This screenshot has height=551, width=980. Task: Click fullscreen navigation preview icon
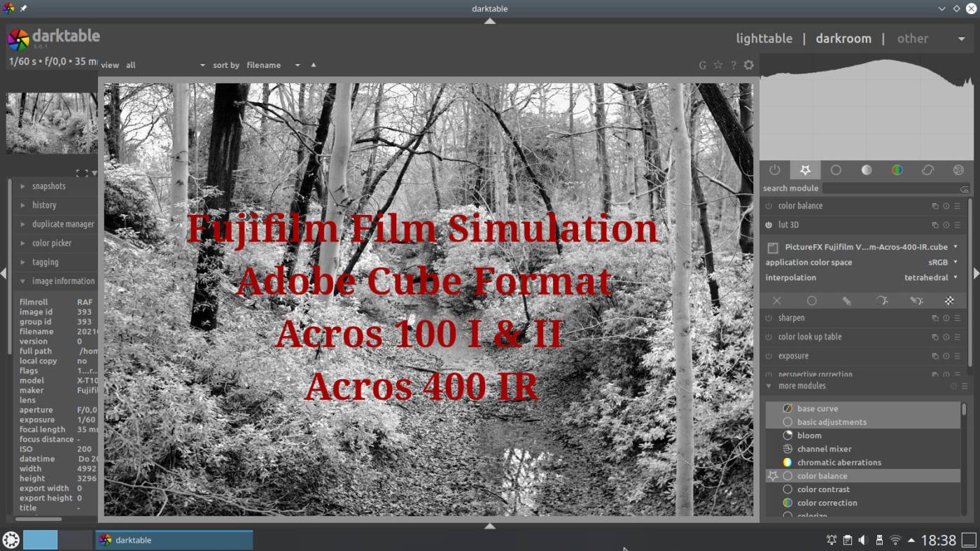(x=82, y=173)
